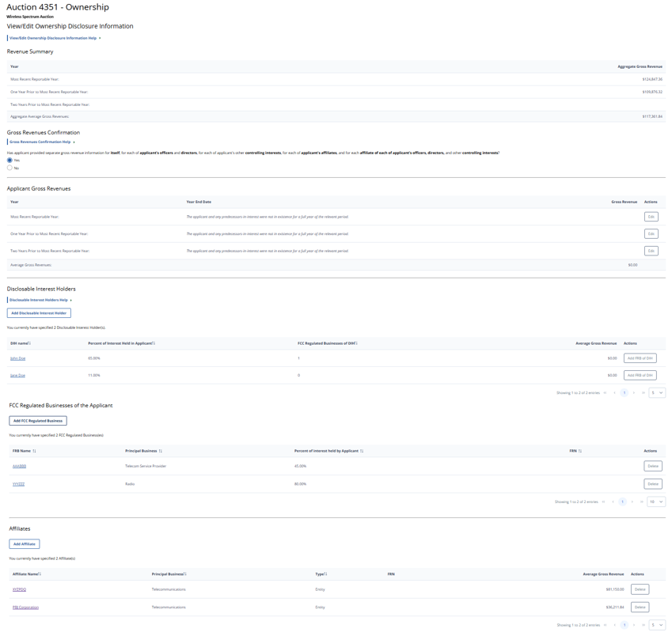This screenshot has width=672, height=636.
Task: Sort table by DIH name column icon
Action: 30,343
